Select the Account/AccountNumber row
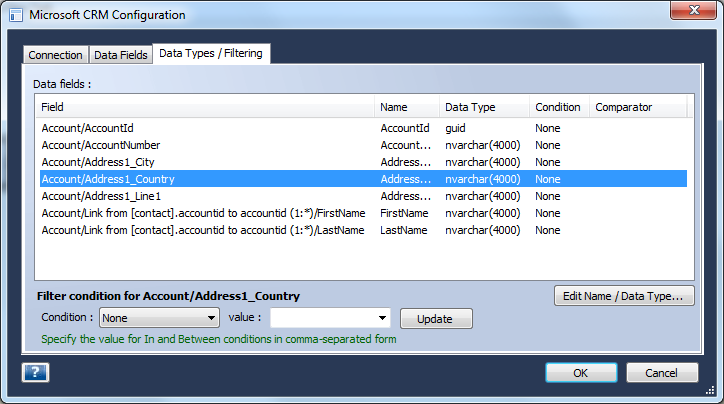Screen dimensions: 724x404 click(363, 145)
